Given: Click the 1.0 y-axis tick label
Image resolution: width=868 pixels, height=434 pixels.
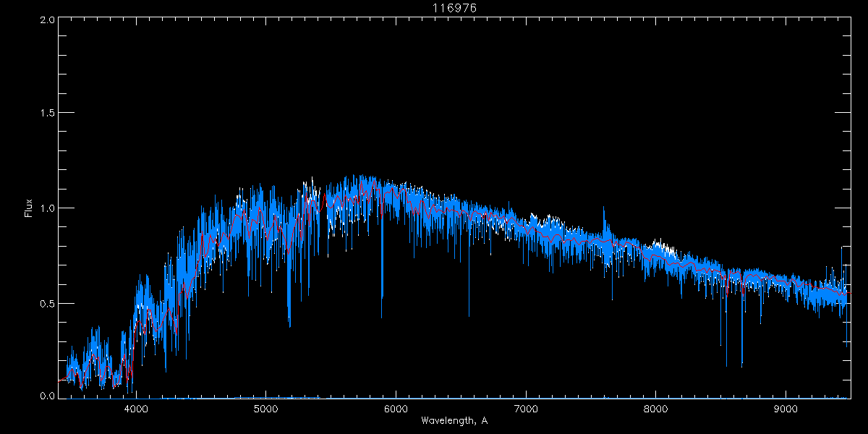Looking at the screenshot, I should click(47, 208).
